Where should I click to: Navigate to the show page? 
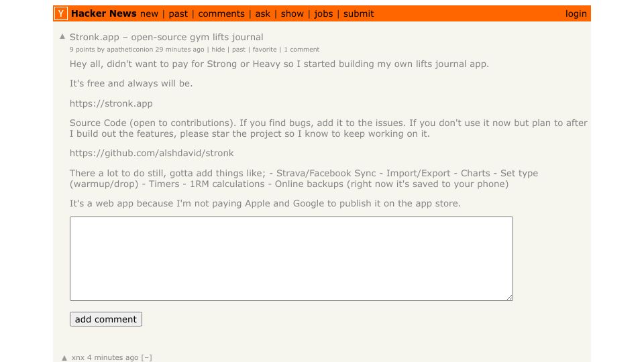292,13
